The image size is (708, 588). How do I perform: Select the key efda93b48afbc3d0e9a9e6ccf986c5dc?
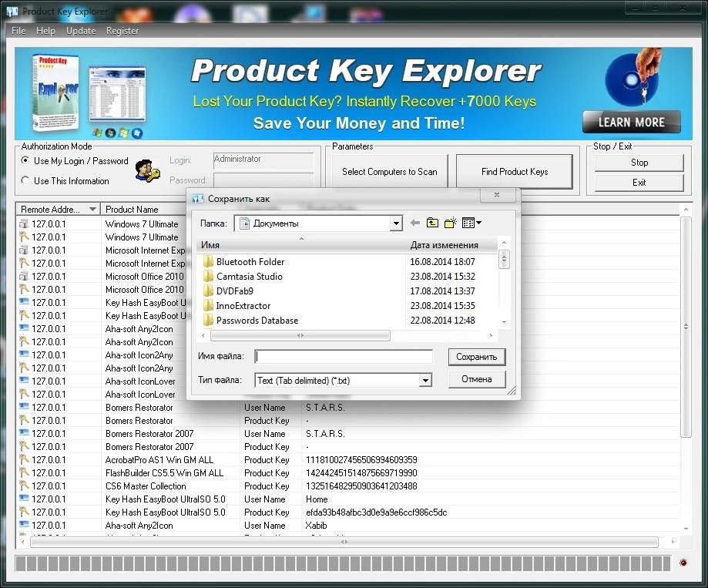tap(377, 512)
